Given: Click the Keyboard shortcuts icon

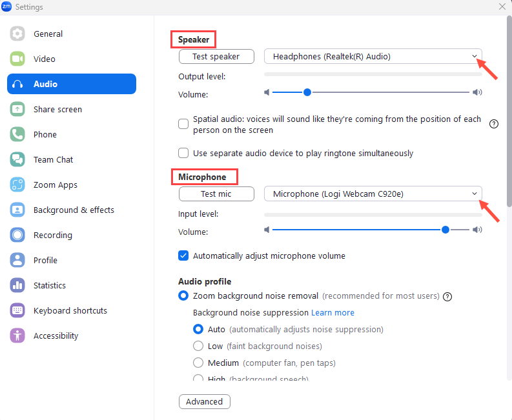Looking at the screenshot, I should tap(17, 310).
